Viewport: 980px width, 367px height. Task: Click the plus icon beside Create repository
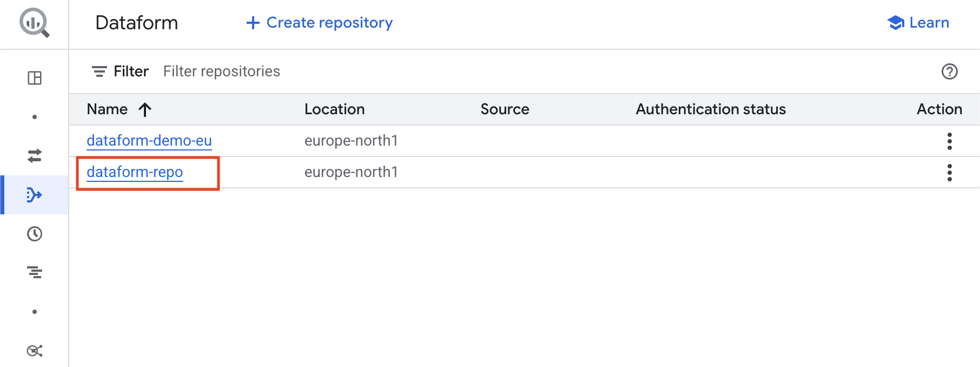(x=253, y=23)
